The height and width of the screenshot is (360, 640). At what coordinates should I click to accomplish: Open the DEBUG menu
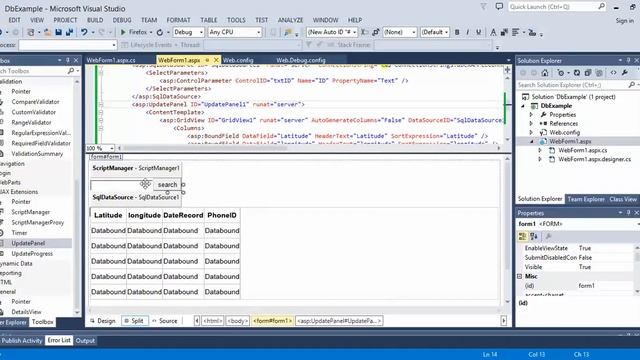click(x=122, y=20)
